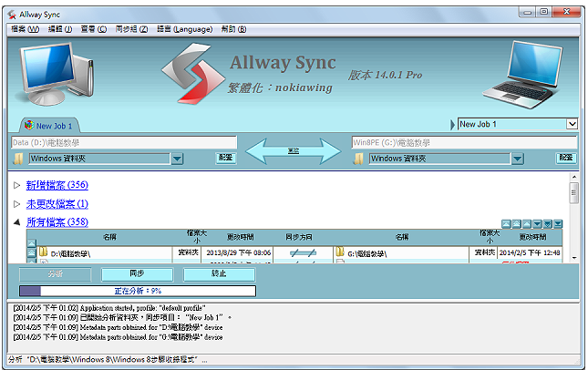Screen dimensions: 588x370
Task: Click the jump-to-first icon above the table
Action: point(506,224)
